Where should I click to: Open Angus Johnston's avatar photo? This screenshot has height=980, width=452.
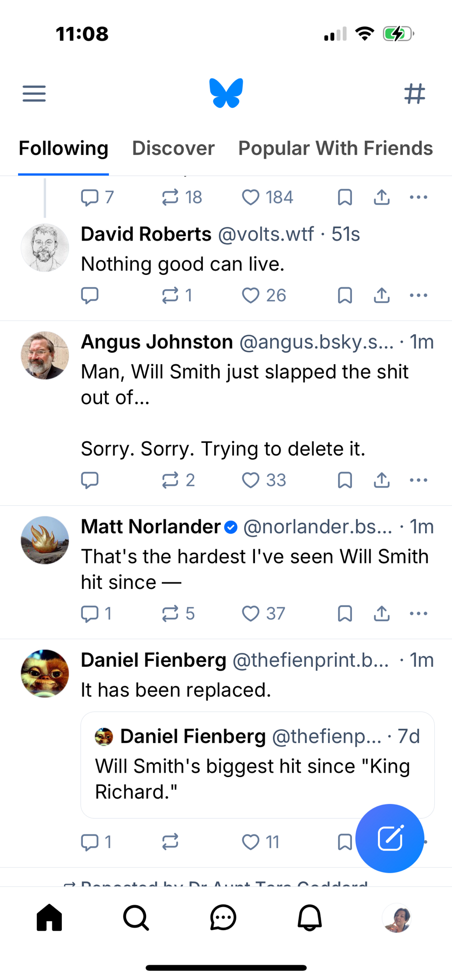tap(45, 355)
